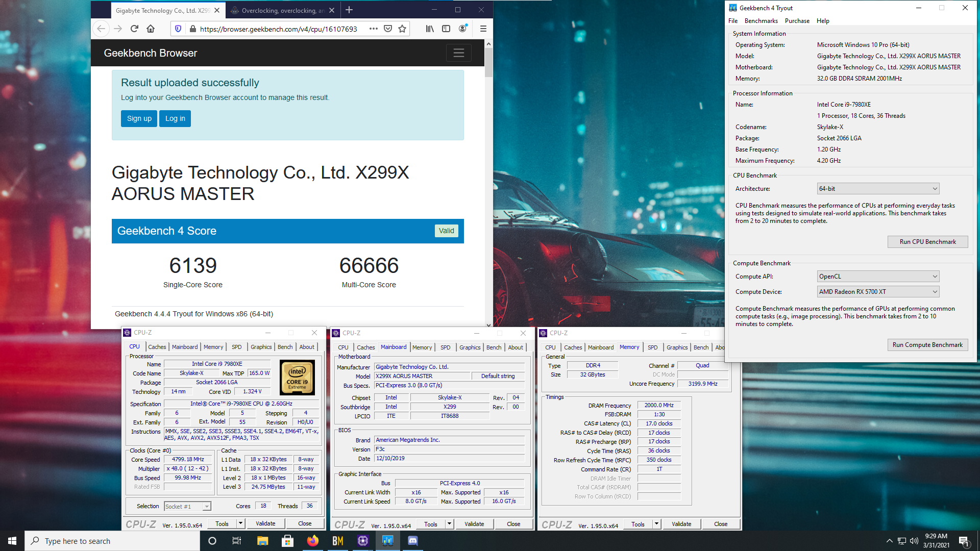980x551 pixels.
Task: Click Type here to search box
Action: point(112,541)
